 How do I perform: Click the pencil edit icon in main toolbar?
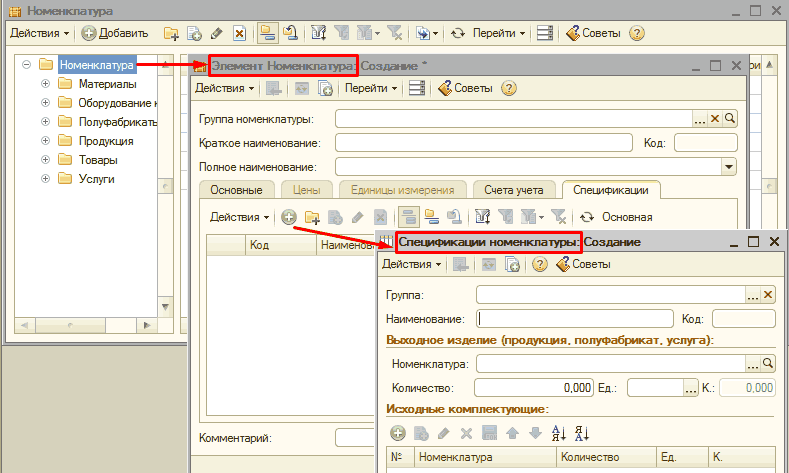tap(217, 34)
